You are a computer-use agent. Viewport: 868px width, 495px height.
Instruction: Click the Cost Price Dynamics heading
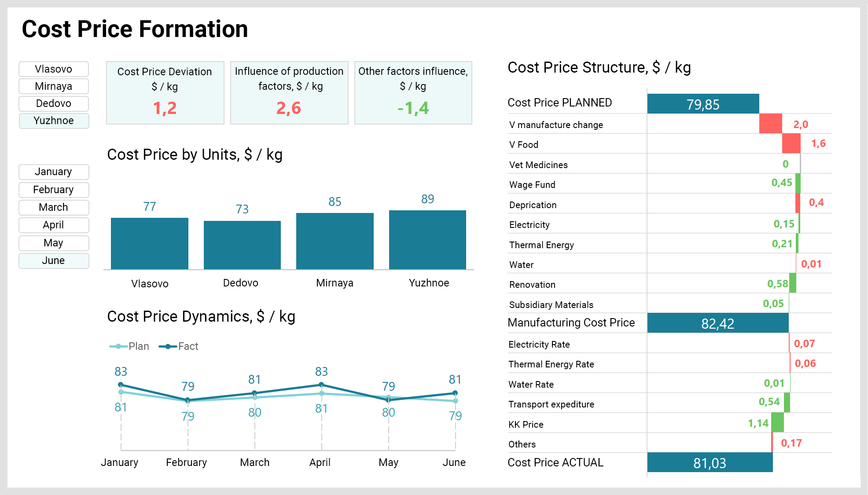coord(201,317)
